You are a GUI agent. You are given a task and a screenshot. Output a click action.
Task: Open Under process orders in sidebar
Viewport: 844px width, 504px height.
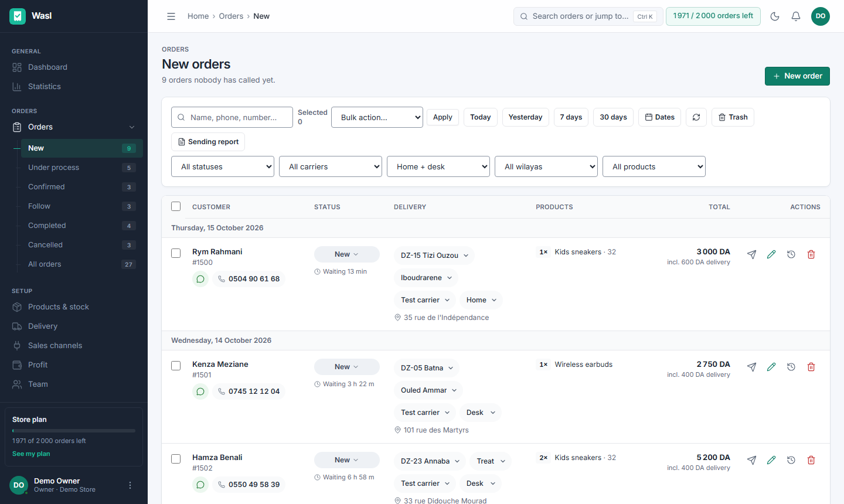[82, 168]
